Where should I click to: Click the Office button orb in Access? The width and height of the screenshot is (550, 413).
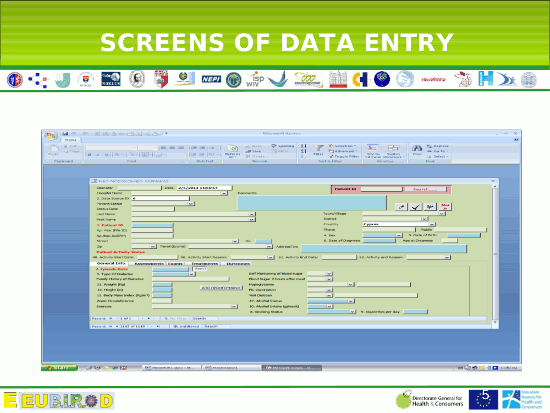point(51,136)
